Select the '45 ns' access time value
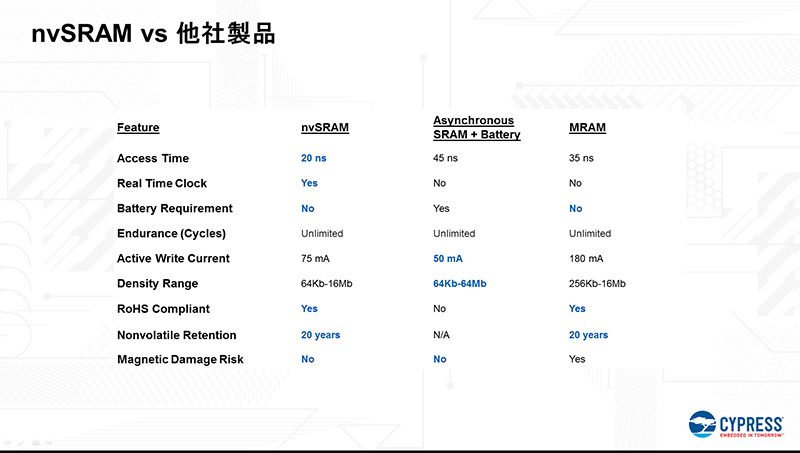This screenshot has height=453, width=800. coord(445,158)
